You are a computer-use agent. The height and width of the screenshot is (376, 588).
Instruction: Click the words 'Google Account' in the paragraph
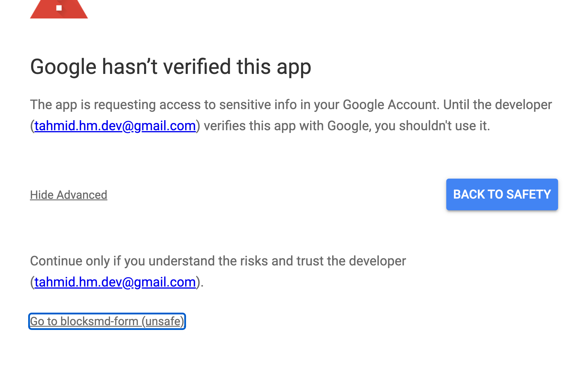click(391, 105)
